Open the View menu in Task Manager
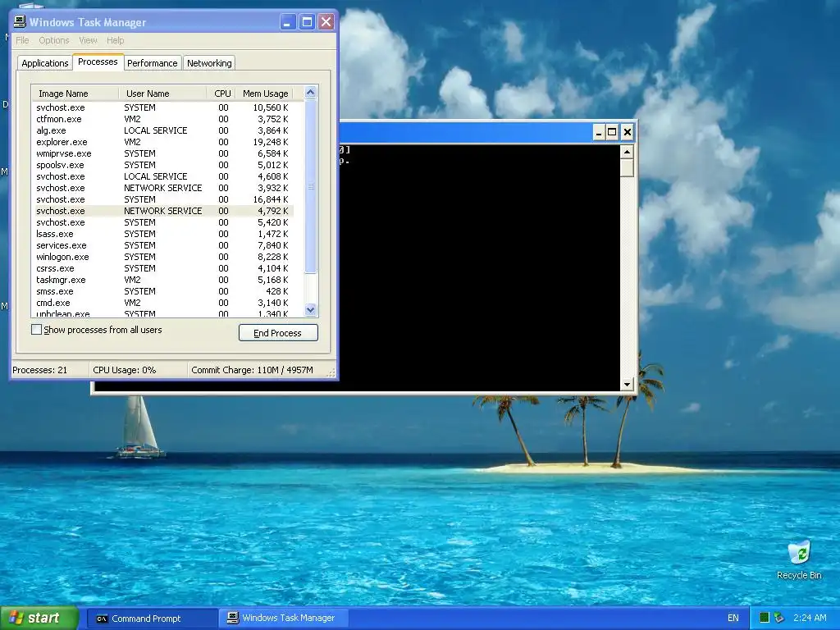 point(88,40)
